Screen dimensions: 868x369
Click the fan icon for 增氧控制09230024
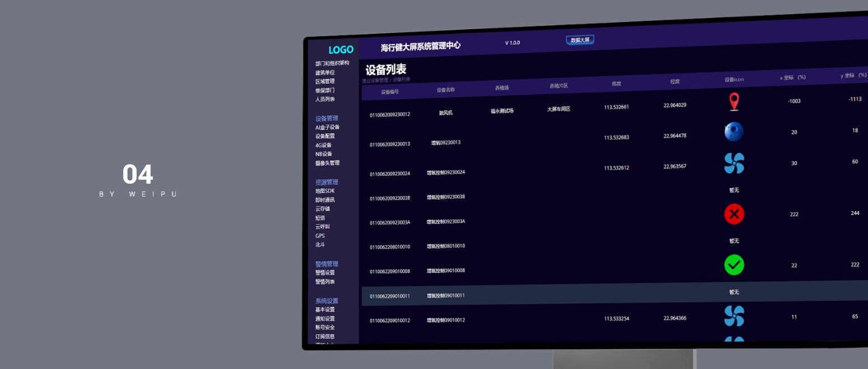tap(734, 162)
